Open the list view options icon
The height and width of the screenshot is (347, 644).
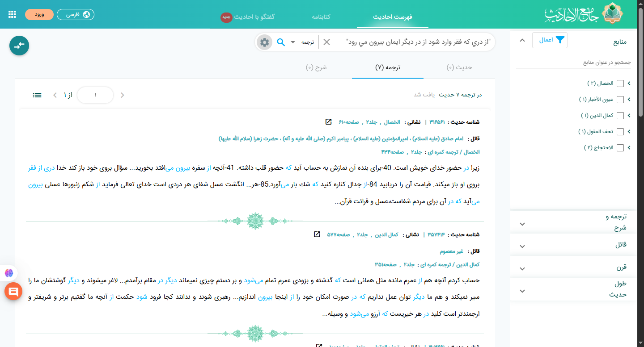click(37, 95)
